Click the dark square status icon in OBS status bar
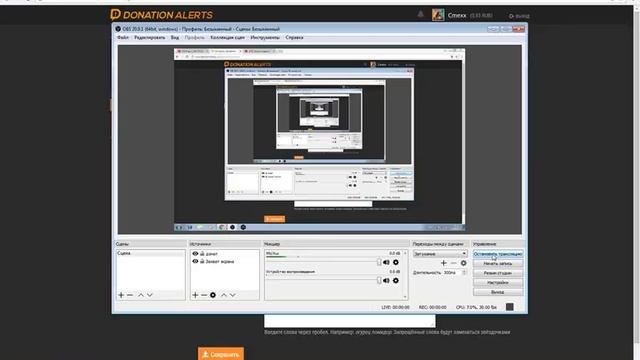The height and width of the screenshot is (360, 640). click(509, 307)
